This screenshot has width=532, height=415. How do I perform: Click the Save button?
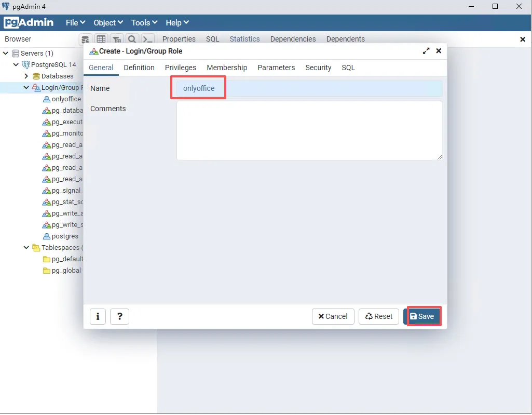point(422,316)
